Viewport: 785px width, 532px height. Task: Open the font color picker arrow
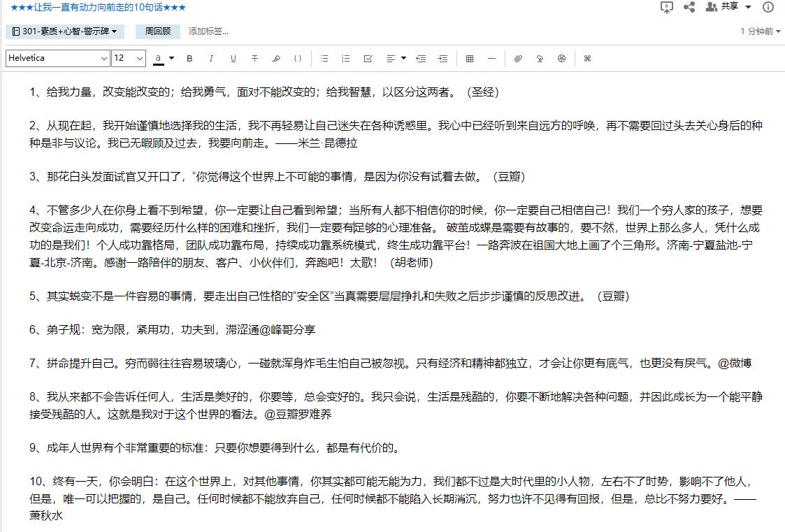tap(171, 59)
